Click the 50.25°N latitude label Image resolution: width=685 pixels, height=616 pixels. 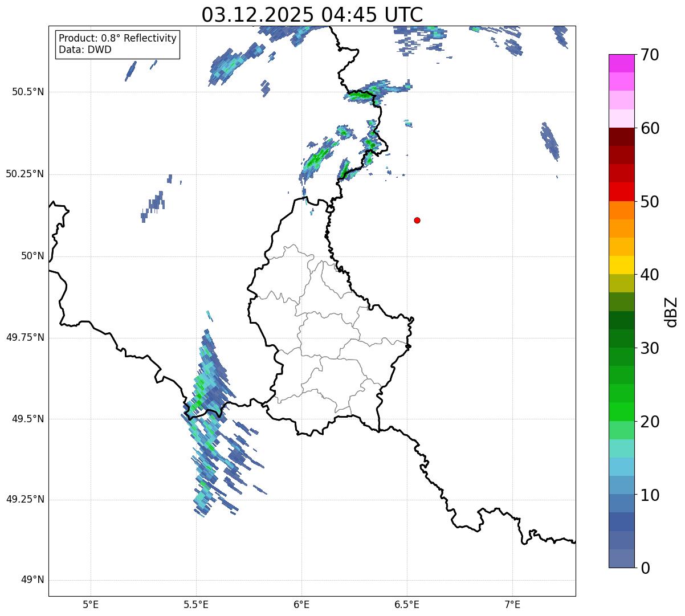click(25, 174)
